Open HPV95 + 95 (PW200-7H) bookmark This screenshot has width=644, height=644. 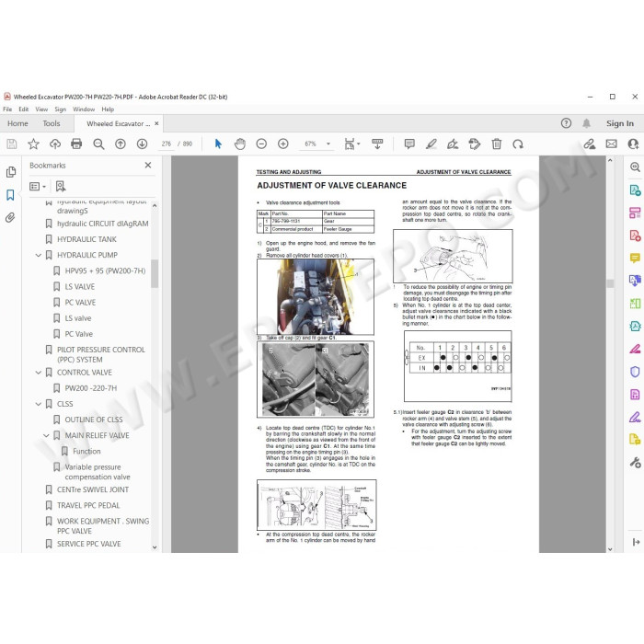point(105,270)
